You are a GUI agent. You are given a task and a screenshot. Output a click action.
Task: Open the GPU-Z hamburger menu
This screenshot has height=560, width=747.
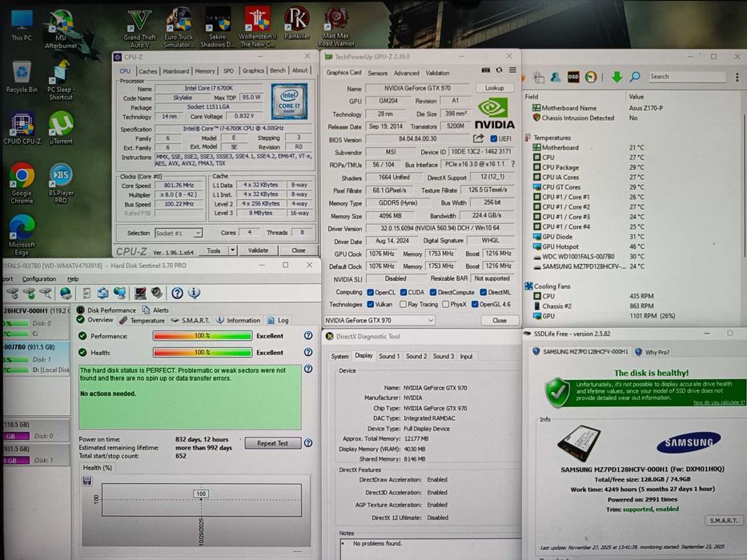pos(512,70)
